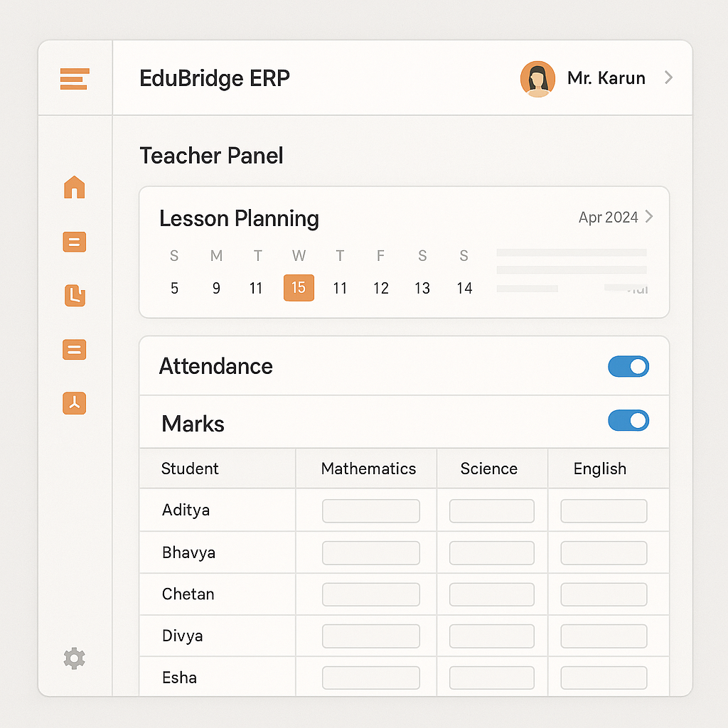This screenshot has height=728, width=728.
Task: Click the Mathematics column header
Action: pyautogui.click(x=369, y=469)
